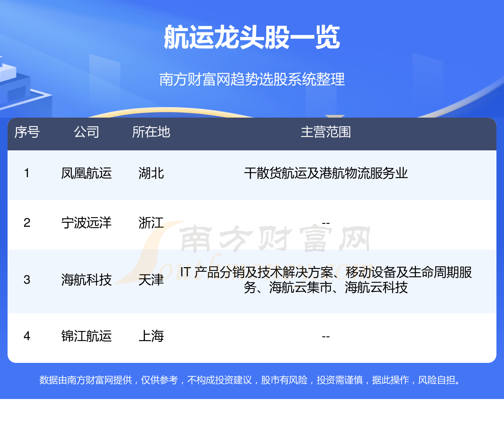Click the 所在地 column header

point(151,132)
